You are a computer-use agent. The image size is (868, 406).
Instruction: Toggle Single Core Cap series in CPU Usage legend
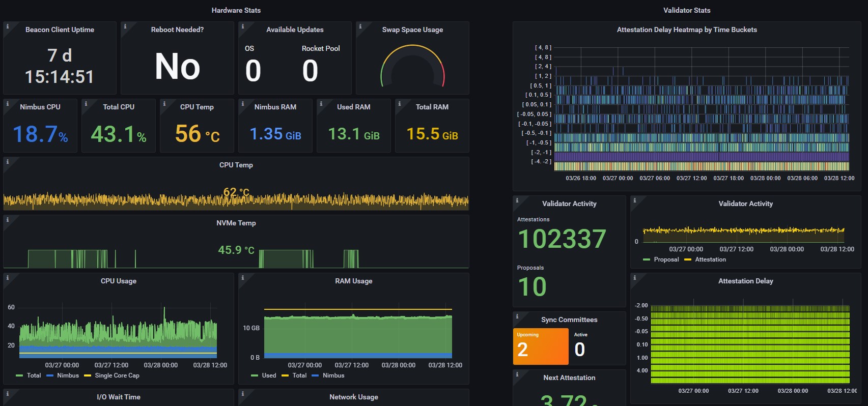click(117, 375)
